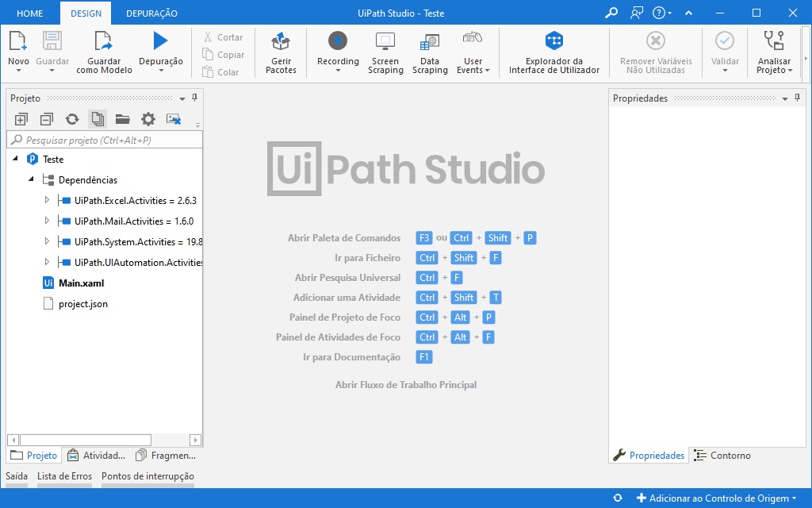Click the sync icon in status bar
This screenshot has width=812, height=508.
pyautogui.click(x=617, y=498)
